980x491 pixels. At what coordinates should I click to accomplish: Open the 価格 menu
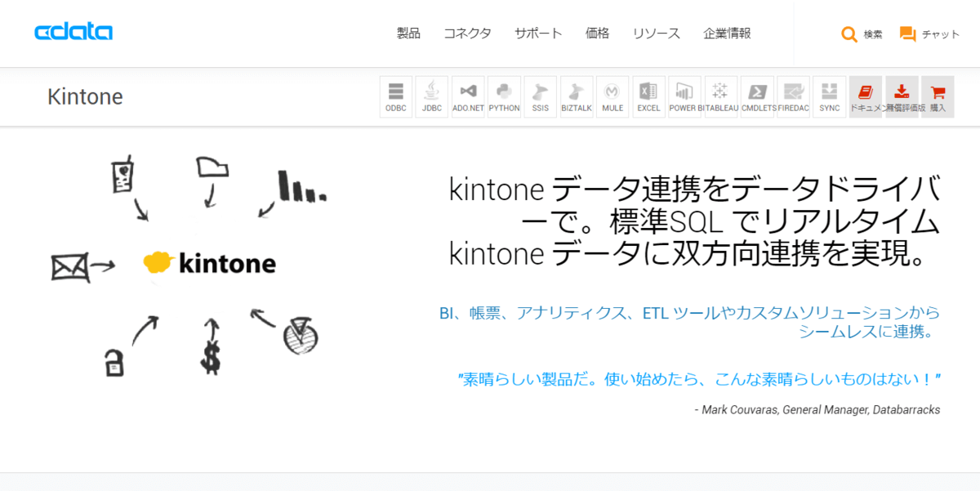(597, 33)
